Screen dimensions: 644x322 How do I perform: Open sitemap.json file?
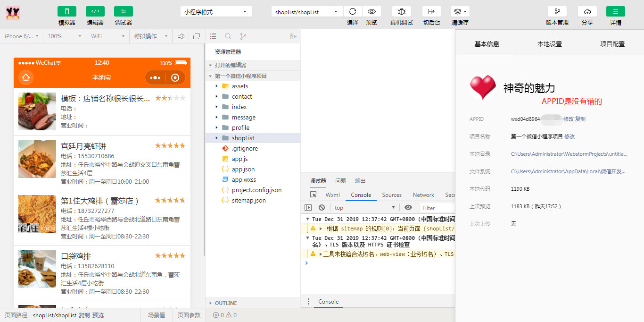(x=253, y=200)
